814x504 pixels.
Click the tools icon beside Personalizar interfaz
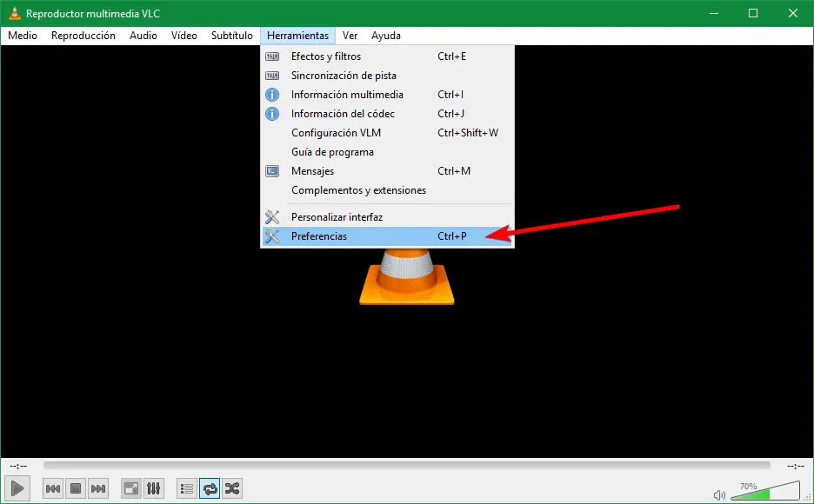(x=272, y=216)
